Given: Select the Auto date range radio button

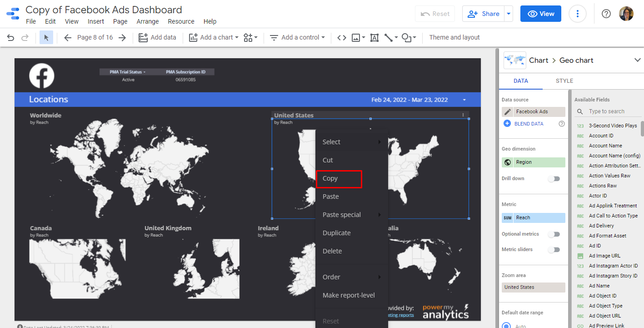Looking at the screenshot, I should [506, 325].
